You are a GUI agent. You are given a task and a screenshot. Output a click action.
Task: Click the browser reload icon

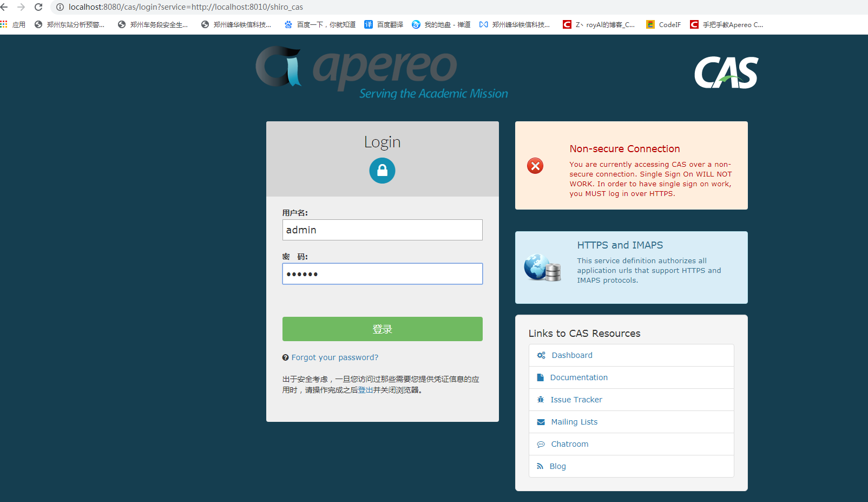pyautogui.click(x=37, y=7)
